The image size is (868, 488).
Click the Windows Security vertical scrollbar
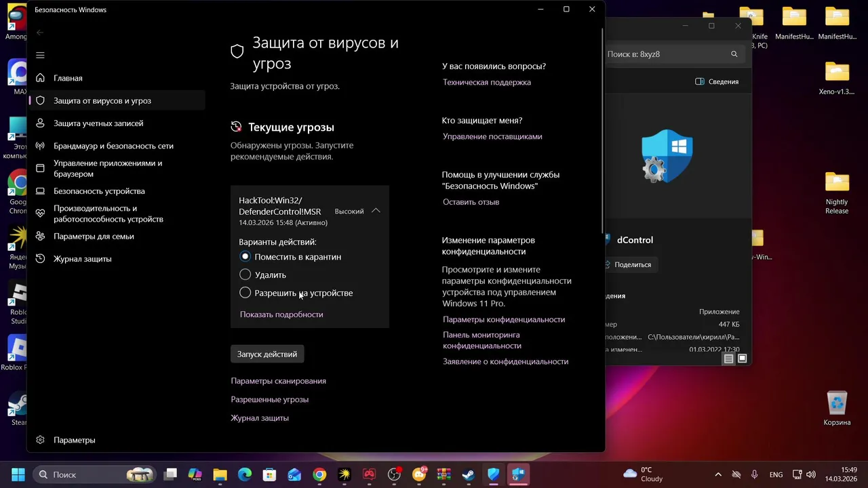601,130
